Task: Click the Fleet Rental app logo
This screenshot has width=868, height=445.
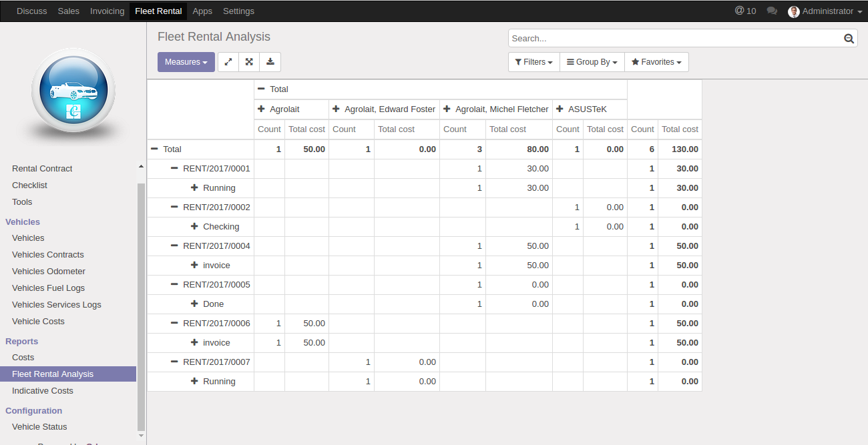Action: coord(73,91)
